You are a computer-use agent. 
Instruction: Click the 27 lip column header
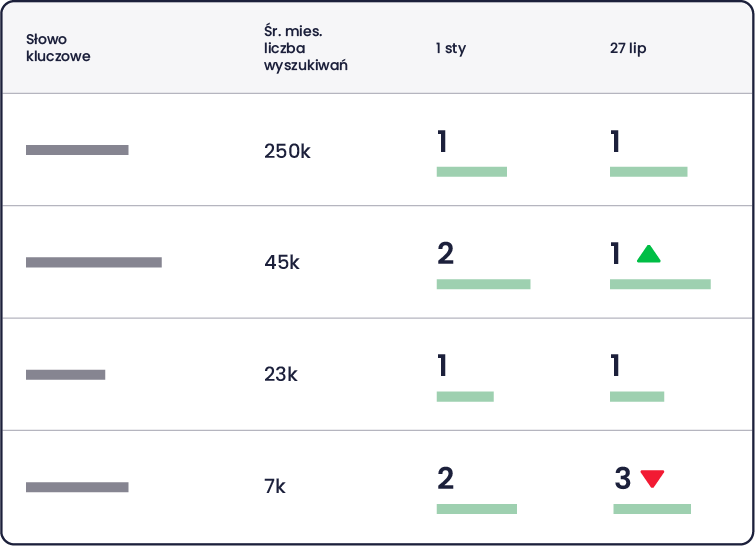tap(627, 48)
